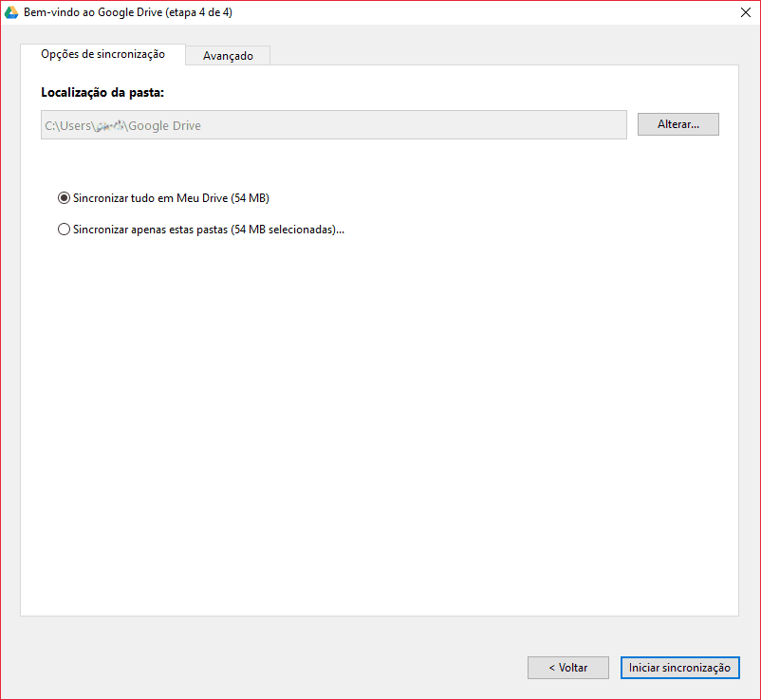Click the Localização da pasta label
Image resolution: width=761 pixels, height=700 pixels.
point(102,93)
